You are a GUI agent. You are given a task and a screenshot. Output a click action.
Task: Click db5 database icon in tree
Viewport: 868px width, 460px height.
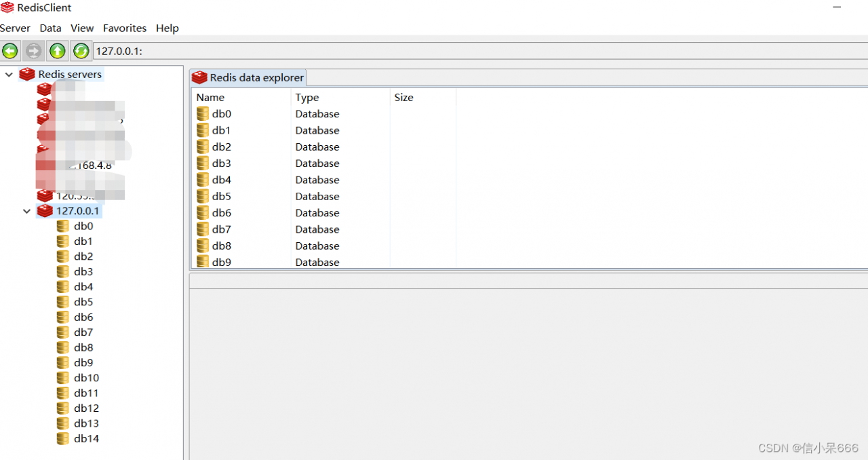[63, 302]
